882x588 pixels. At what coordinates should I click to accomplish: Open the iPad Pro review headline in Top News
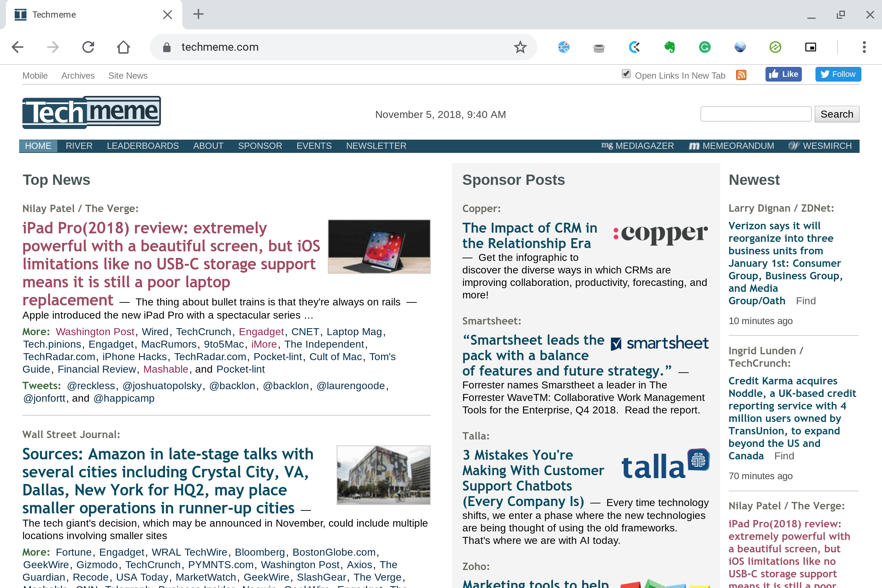click(171, 264)
